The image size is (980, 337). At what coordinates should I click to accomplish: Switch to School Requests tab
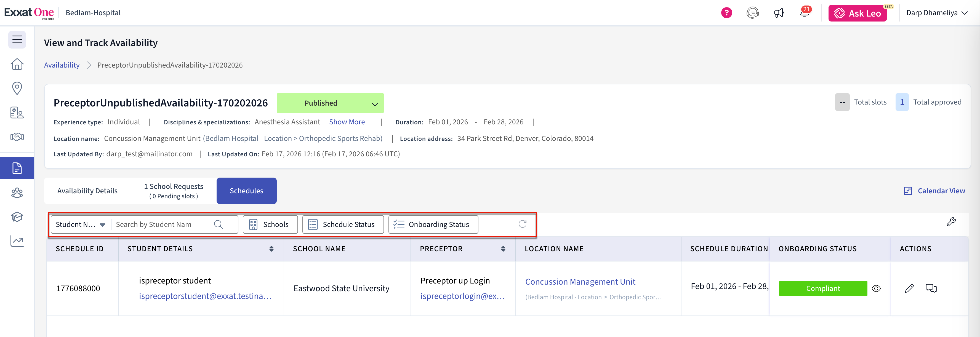(174, 191)
